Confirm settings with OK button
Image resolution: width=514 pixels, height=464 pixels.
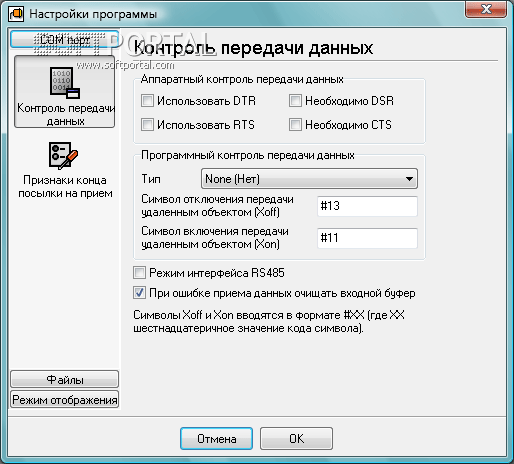coord(296,438)
